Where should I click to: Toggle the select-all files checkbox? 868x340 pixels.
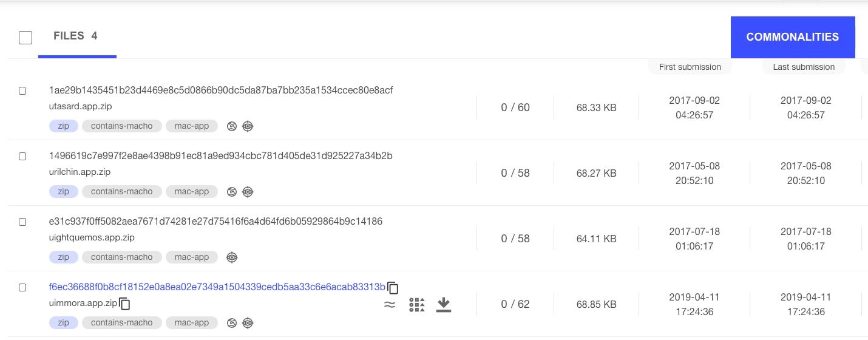click(25, 38)
